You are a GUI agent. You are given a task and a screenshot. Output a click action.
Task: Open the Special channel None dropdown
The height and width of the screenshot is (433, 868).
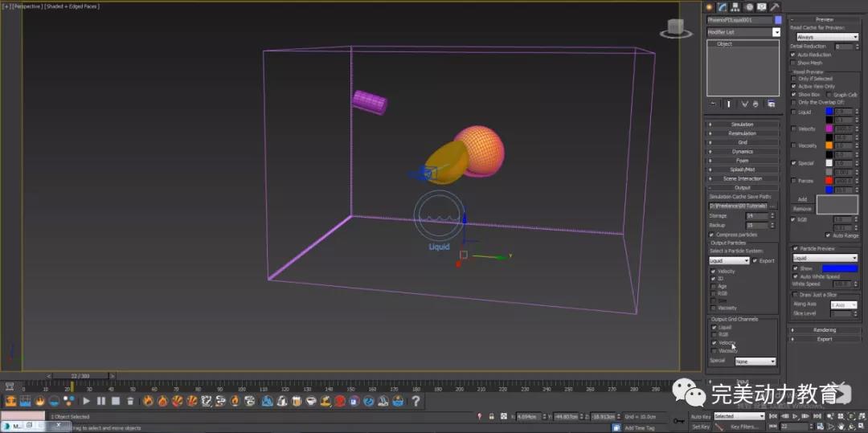point(755,362)
